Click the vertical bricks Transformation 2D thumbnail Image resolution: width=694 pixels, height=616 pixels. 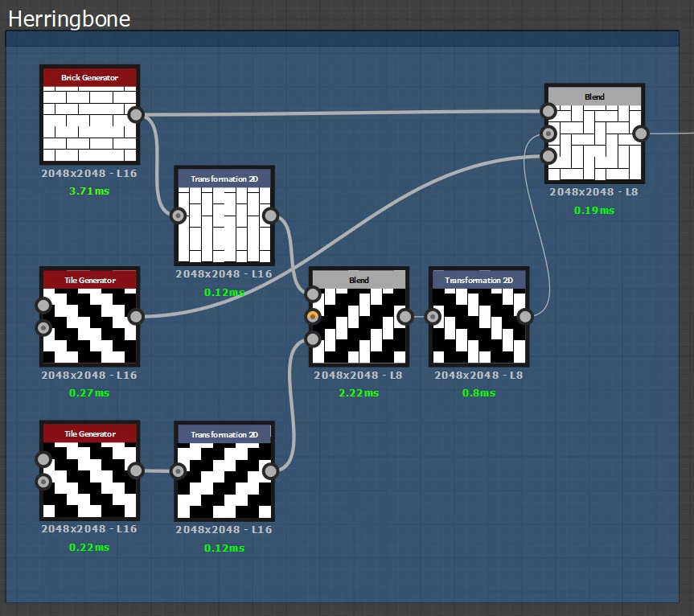[x=224, y=225]
